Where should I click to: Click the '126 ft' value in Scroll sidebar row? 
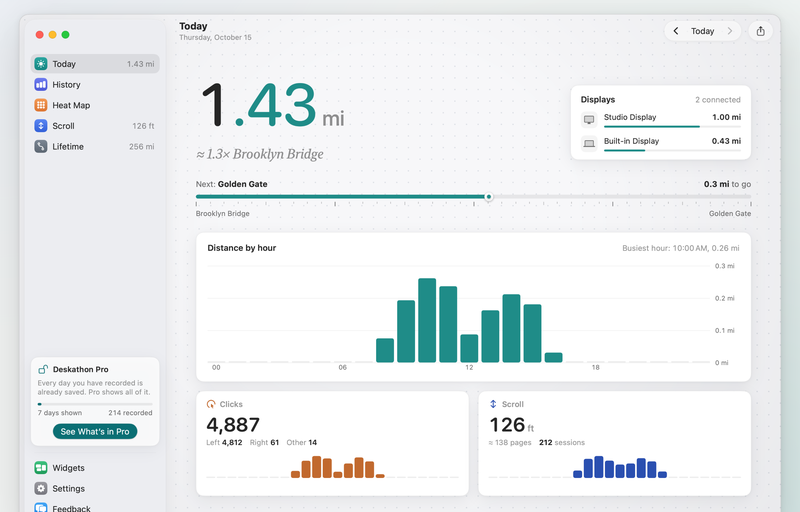pyautogui.click(x=143, y=126)
